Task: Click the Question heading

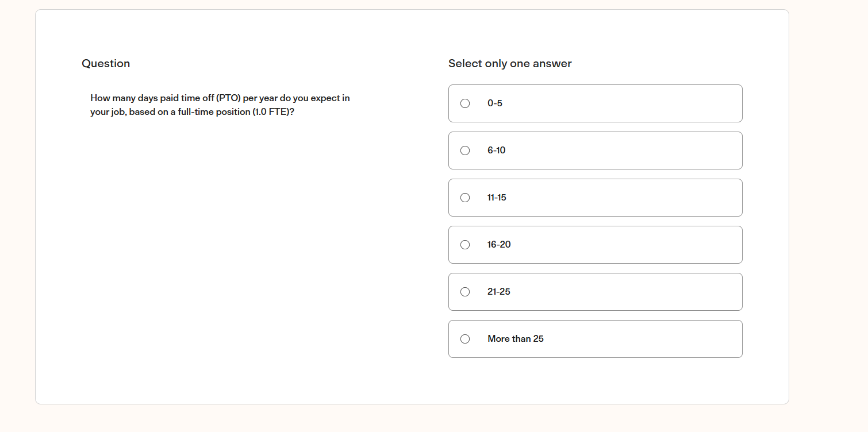Action: [106, 63]
